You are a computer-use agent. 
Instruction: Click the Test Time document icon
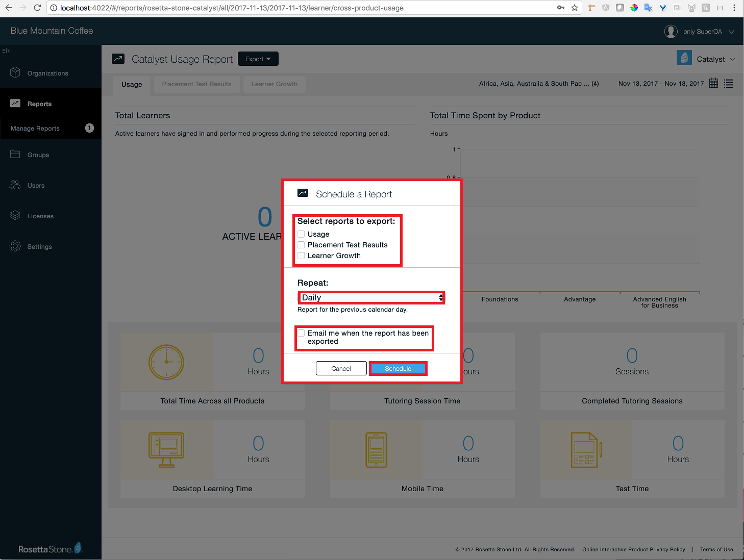click(x=586, y=450)
